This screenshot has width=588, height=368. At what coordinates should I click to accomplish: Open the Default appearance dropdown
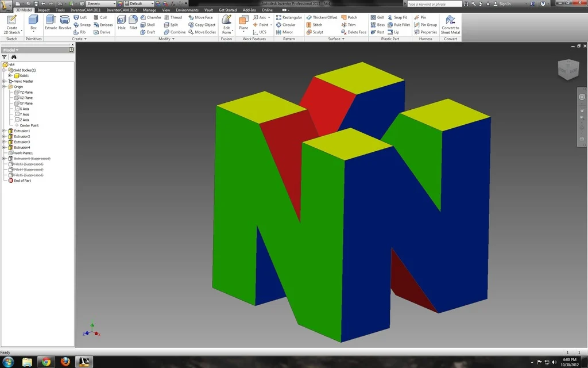(x=139, y=3)
